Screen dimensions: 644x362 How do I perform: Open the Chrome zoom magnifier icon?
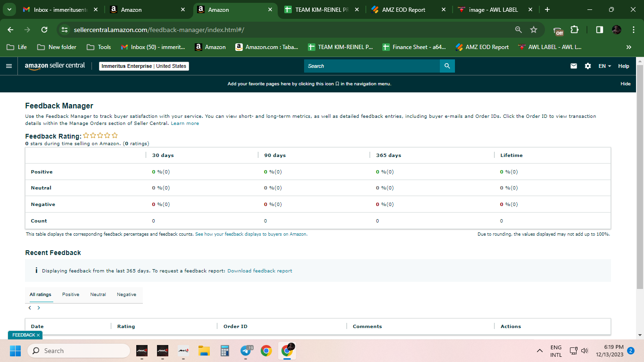tap(519, 30)
